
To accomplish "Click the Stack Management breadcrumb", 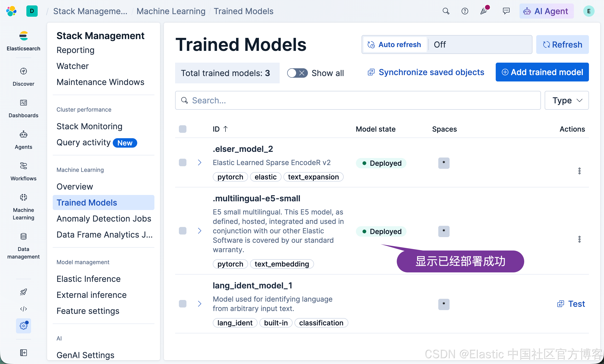I will [x=90, y=11].
